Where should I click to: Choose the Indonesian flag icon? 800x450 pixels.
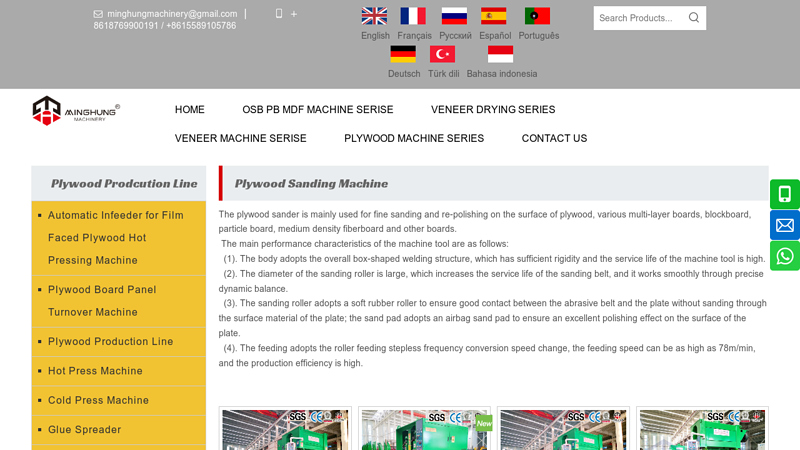pyautogui.click(x=501, y=54)
